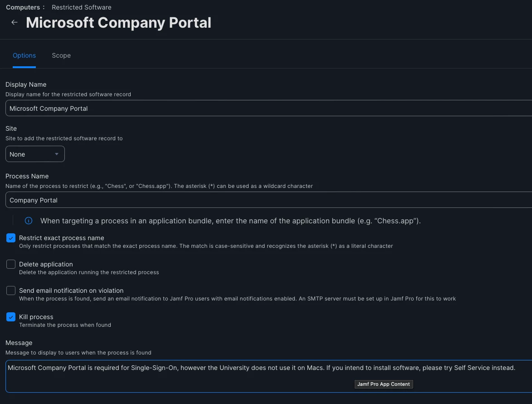
Task: Click the Microsoft Company Portal page title
Action: pyautogui.click(x=118, y=23)
